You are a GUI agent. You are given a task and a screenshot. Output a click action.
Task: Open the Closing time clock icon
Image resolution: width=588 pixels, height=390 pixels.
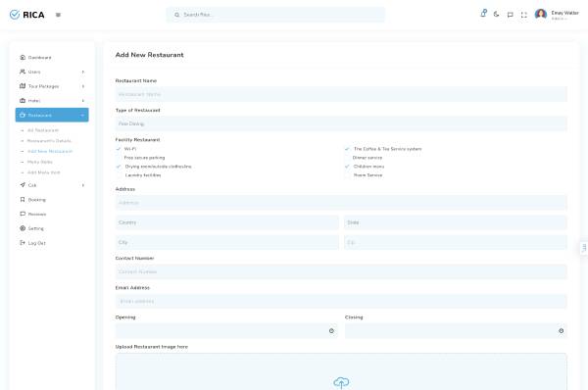click(561, 331)
